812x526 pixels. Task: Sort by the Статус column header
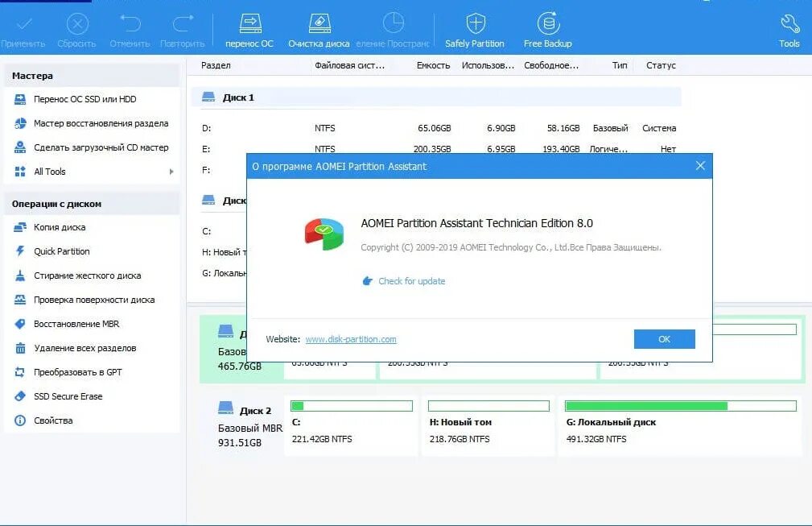coord(661,65)
